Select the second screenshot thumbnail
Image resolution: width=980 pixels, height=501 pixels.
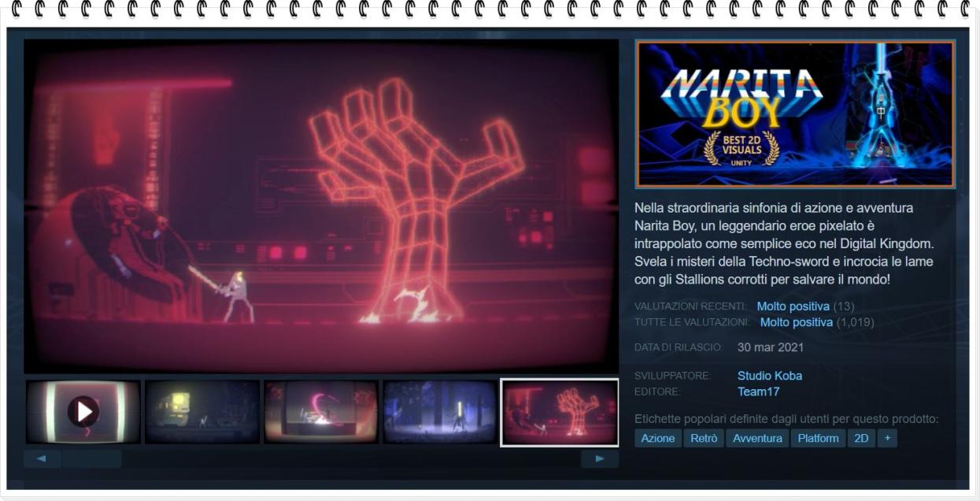coord(202,412)
